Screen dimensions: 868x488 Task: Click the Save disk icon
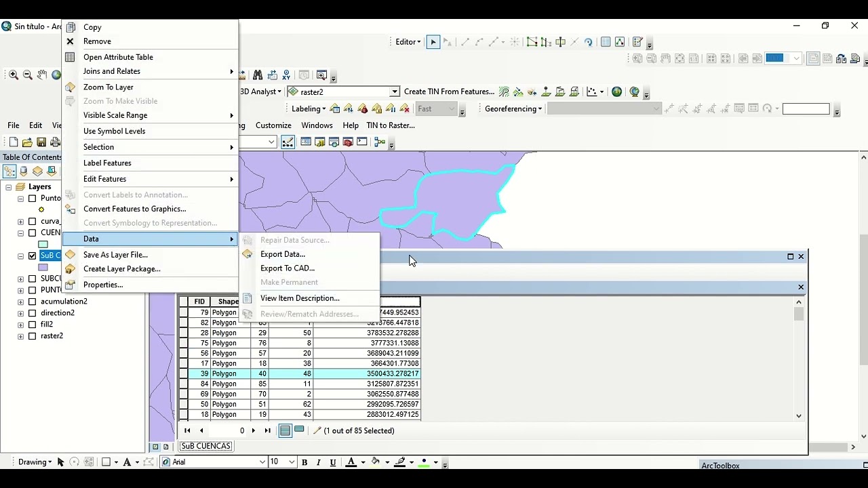41,142
